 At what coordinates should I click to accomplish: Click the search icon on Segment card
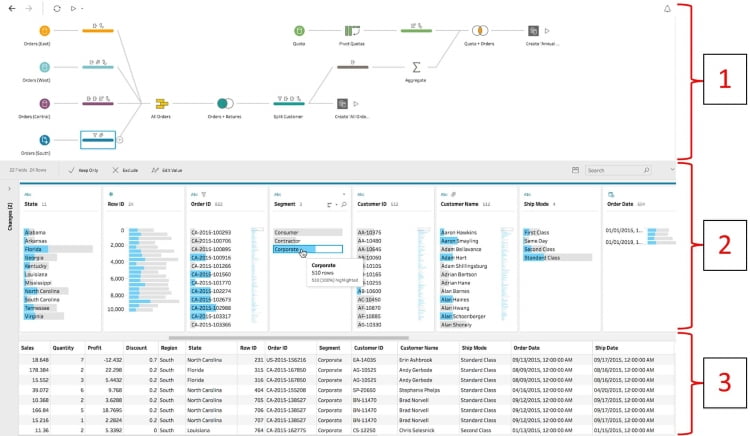[344, 205]
